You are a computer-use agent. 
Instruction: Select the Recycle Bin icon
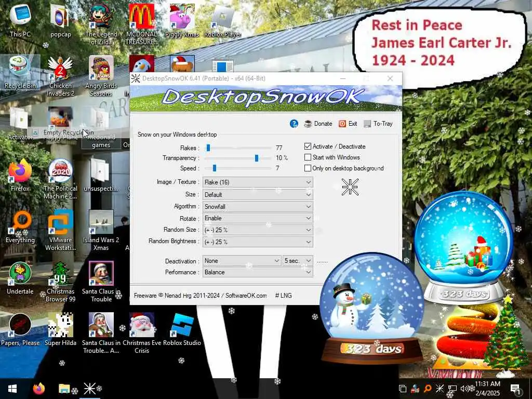pyautogui.click(x=20, y=73)
